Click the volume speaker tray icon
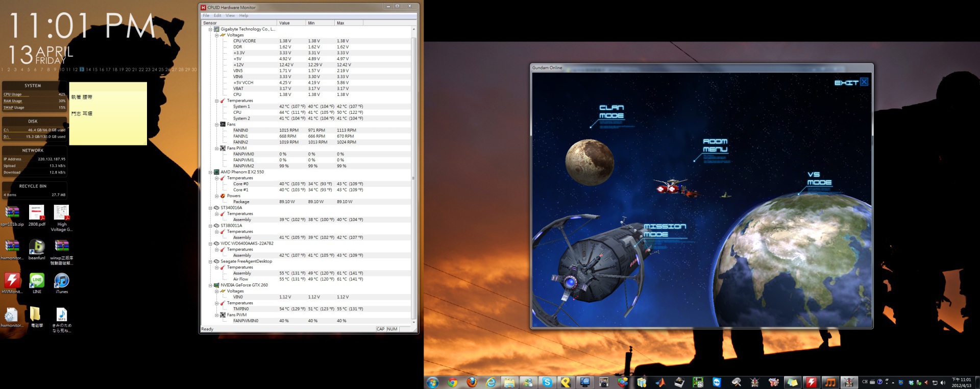Image resolution: width=980 pixels, height=389 pixels. tap(943, 382)
